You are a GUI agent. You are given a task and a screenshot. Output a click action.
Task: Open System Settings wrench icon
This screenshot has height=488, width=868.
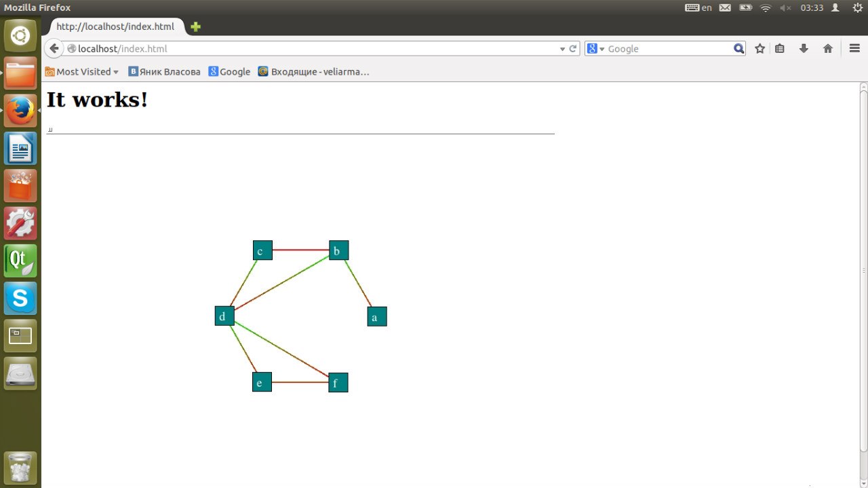click(x=20, y=223)
